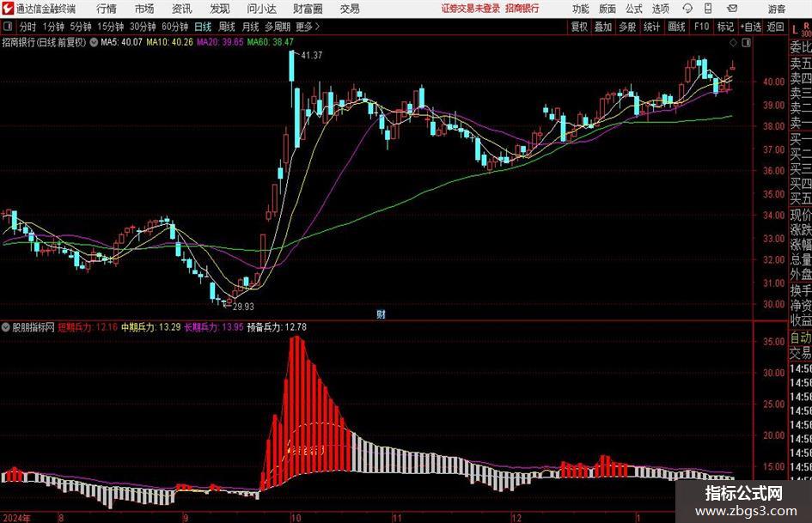Expand 更多 periods chevron
The image size is (812, 523).
317,27
